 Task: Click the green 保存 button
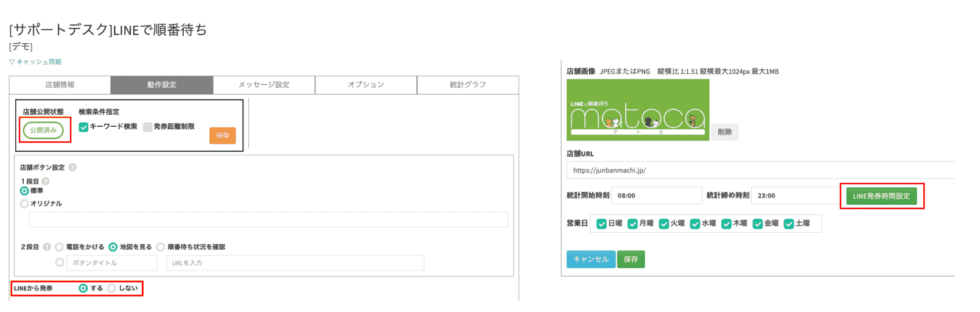tap(631, 259)
